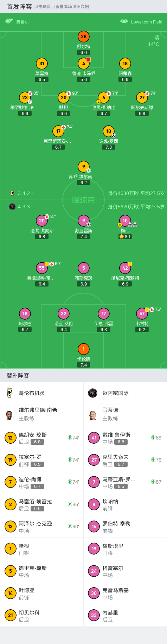Select substitute 德胡安-琼斯 number 12 row
167x644 pixels.
click(41, 438)
